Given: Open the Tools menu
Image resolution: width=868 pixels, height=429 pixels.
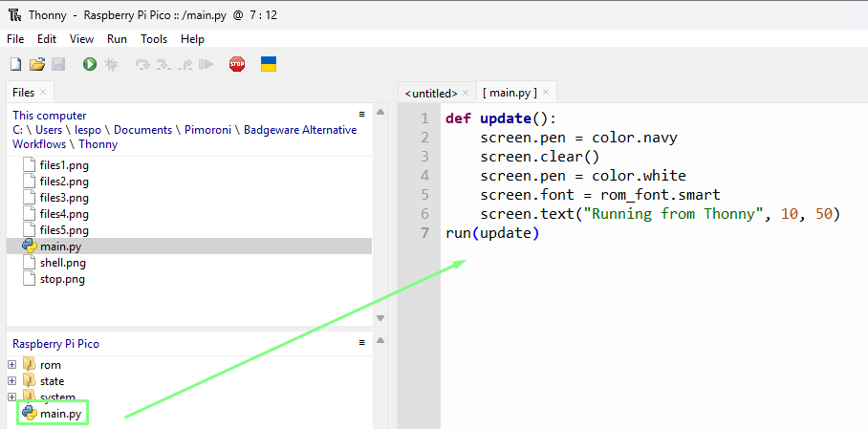Looking at the screenshot, I should (154, 39).
